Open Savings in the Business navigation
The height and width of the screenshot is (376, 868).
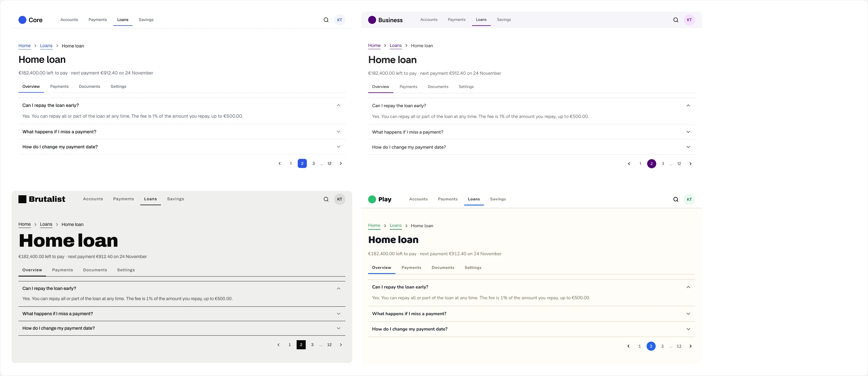tap(504, 20)
